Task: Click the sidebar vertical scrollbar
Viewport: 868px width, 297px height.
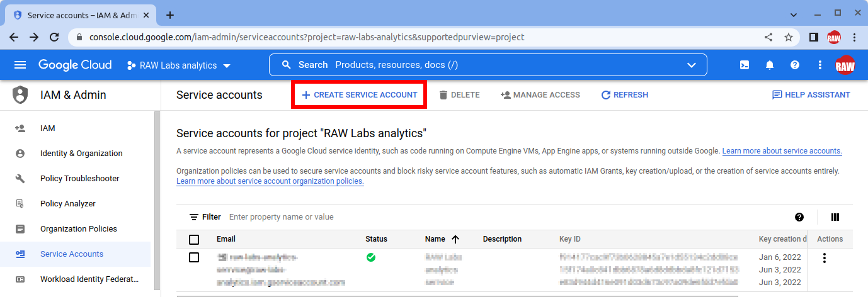Action: pos(157,201)
